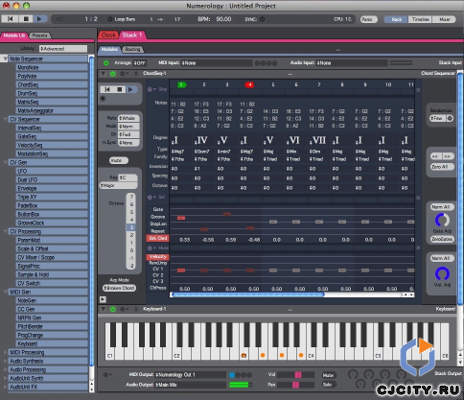Select DrumSeq module in library

pyautogui.click(x=52, y=93)
